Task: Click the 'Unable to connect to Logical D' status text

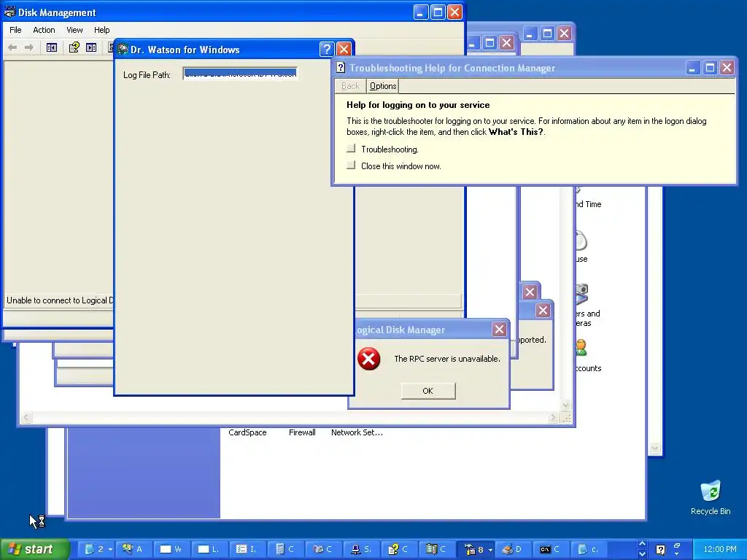Action: [60, 300]
